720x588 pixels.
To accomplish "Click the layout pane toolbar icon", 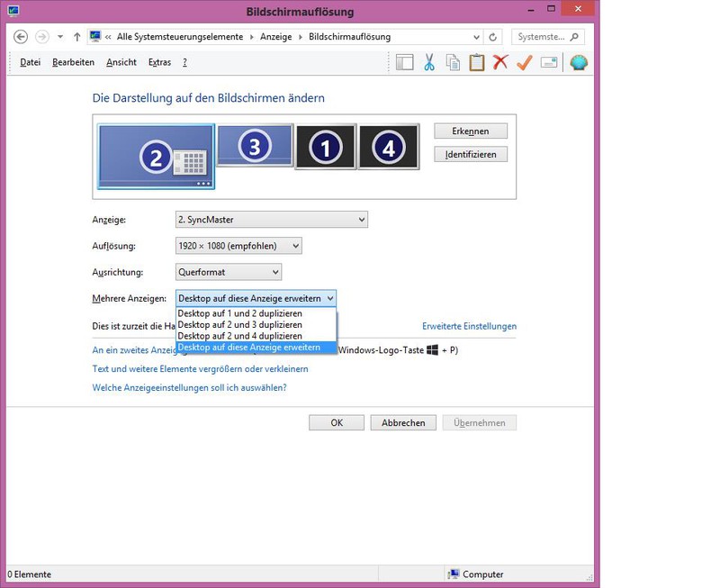I will [404, 62].
